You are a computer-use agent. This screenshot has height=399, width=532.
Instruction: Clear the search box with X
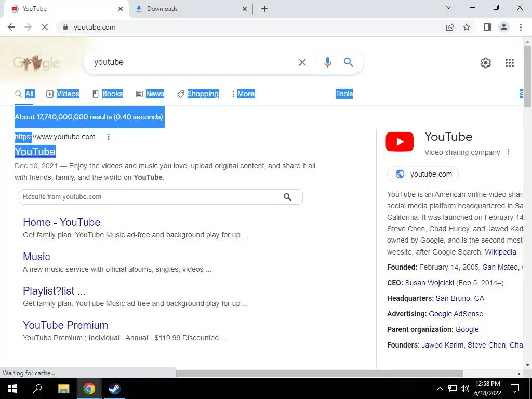[x=302, y=62]
